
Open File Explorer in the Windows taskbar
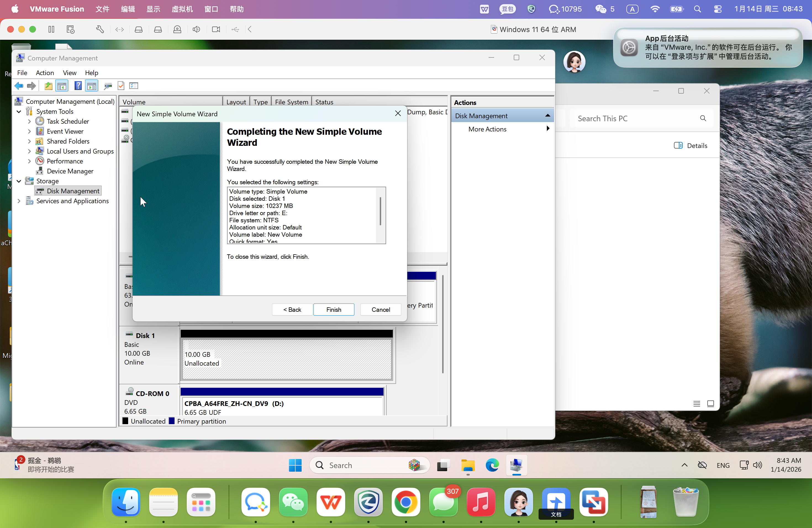468,465
